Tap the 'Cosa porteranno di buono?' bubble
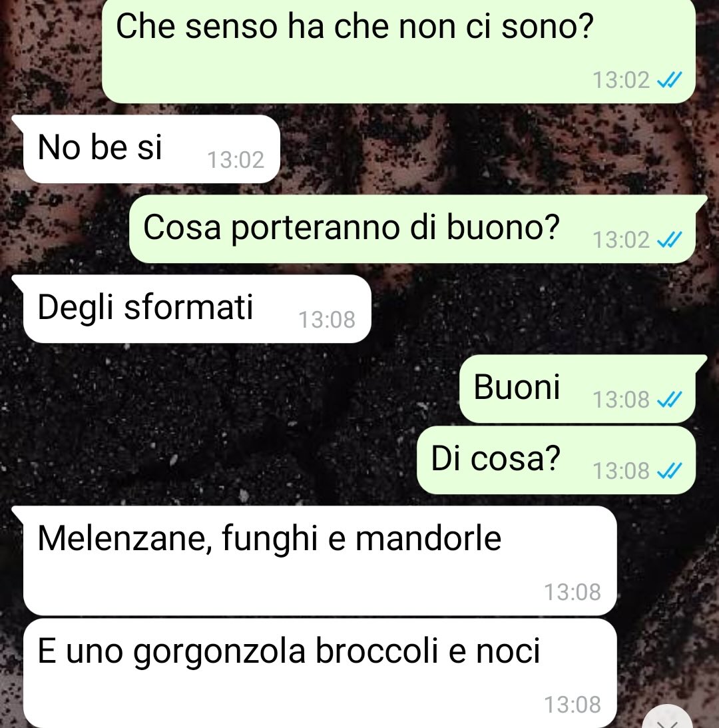Viewport: 719px width, 728px height. [x=412, y=229]
